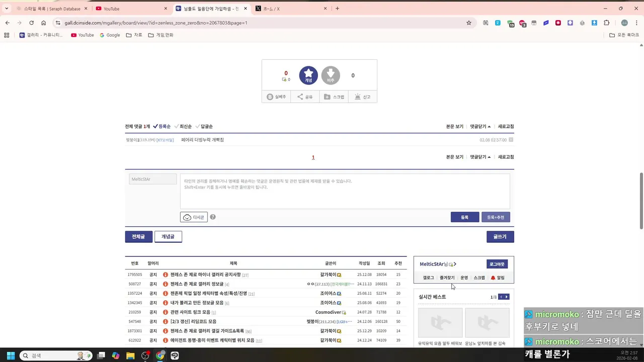Screen dimensions: 644x362
Task: Click the 실베추 button
Action: pos(276,97)
